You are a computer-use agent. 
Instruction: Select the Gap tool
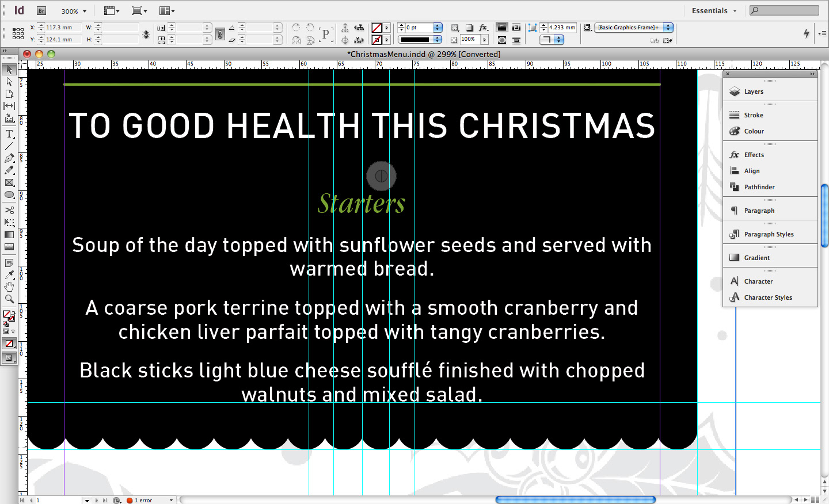click(9, 106)
